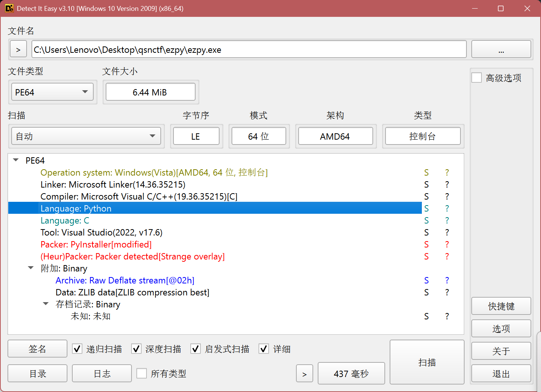Maximize the Detect It Easy window
Viewport: 541px width, 392px height.
(x=501, y=8)
